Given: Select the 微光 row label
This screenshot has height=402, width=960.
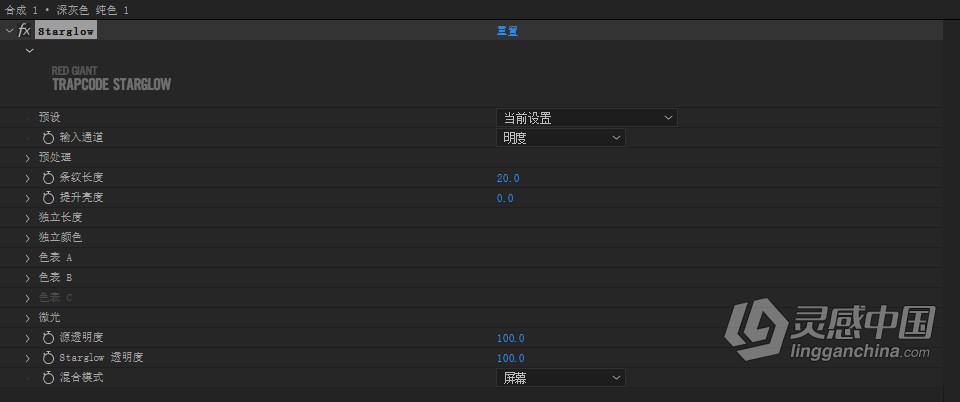Looking at the screenshot, I should [x=49, y=318].
